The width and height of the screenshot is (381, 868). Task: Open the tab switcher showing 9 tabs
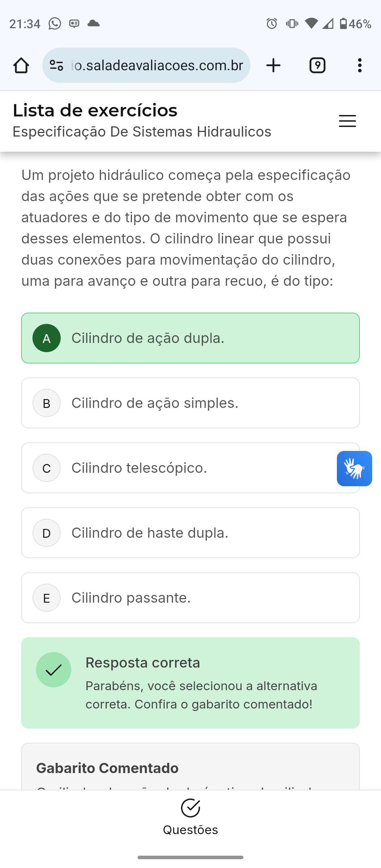[x=317, y=65]
